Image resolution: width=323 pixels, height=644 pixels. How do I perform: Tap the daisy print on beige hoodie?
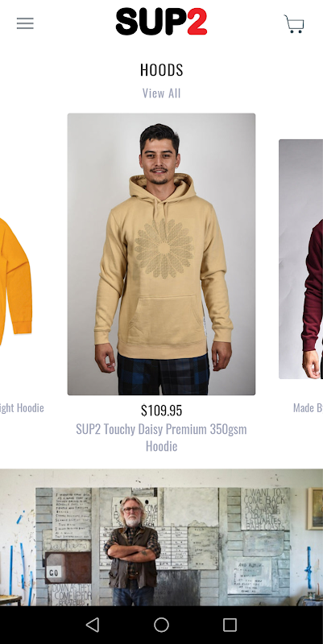(164, 249)
